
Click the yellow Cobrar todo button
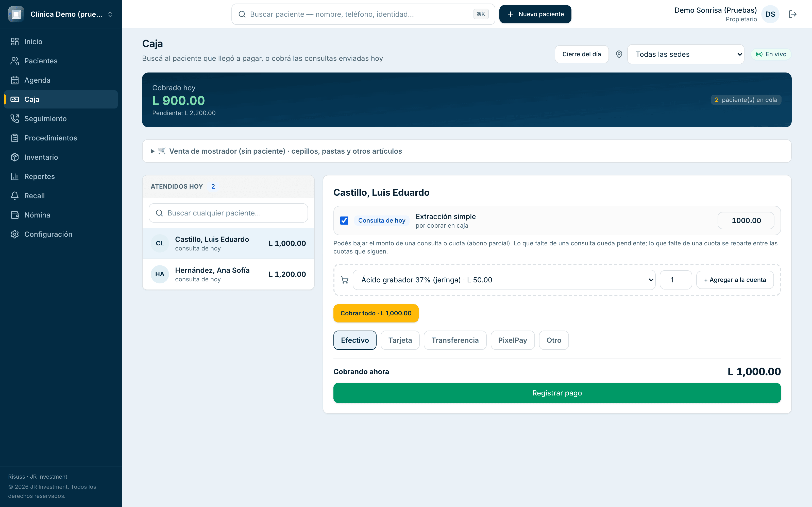coord(376,313)
